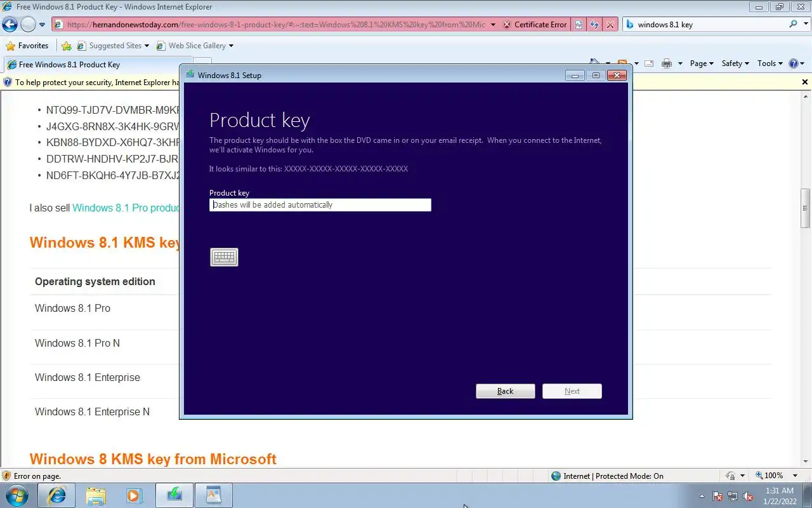Click Internet Explorer taskbar icon

click(57, 495)
